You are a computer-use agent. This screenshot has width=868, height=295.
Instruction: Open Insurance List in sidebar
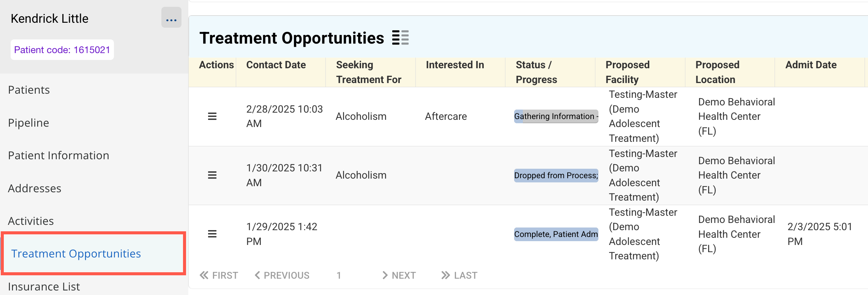(x=44, y=287)
